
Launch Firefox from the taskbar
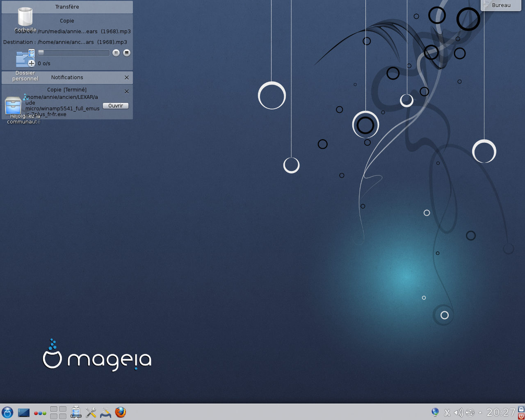point(121,412)
